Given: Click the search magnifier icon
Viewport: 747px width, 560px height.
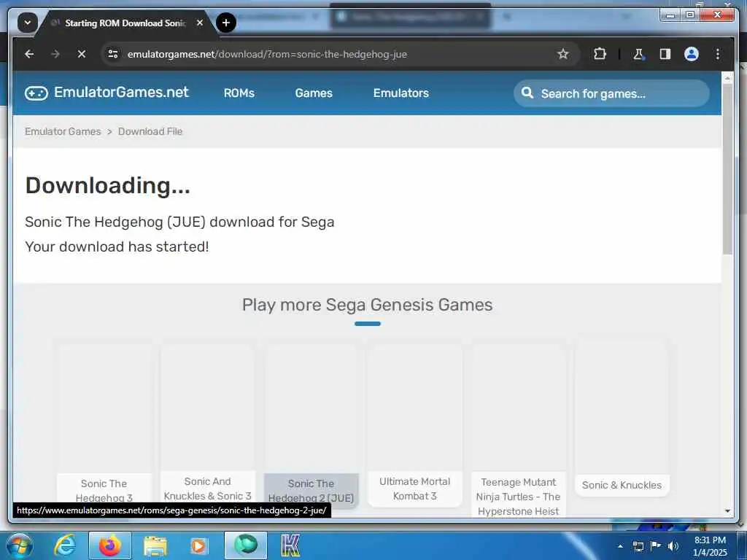Looking at the screenshot, I should 527,93.
